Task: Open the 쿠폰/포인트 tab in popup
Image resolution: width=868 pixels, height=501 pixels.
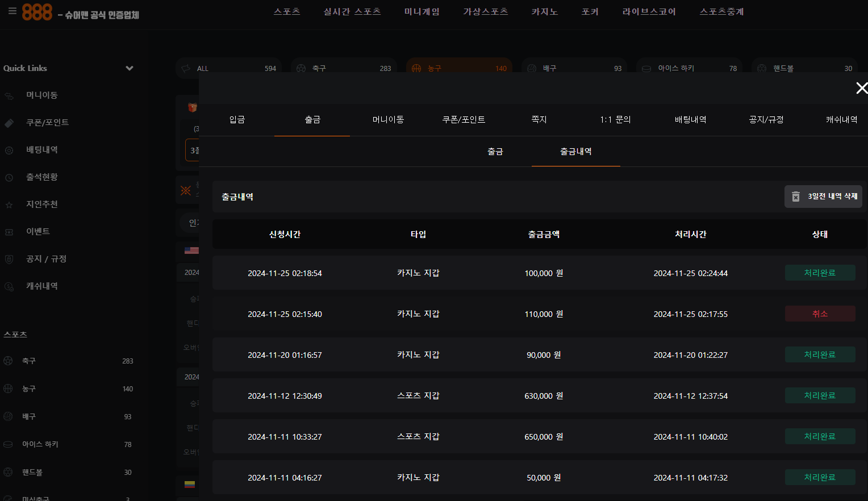Action: (x=464, y=120)
